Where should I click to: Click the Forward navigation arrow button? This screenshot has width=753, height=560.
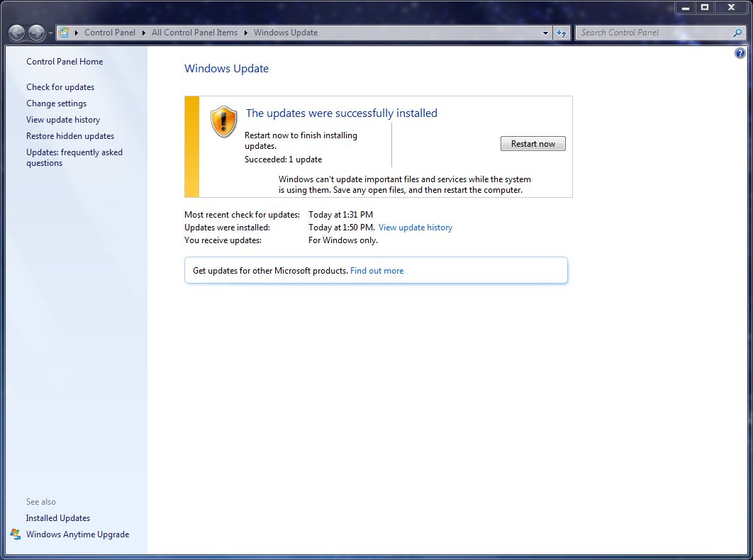[36, 33]
